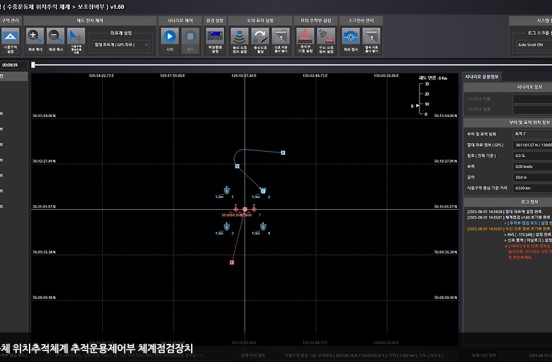Select the red target marker at map center
This screenshot has width=552, height=362.
245,210
